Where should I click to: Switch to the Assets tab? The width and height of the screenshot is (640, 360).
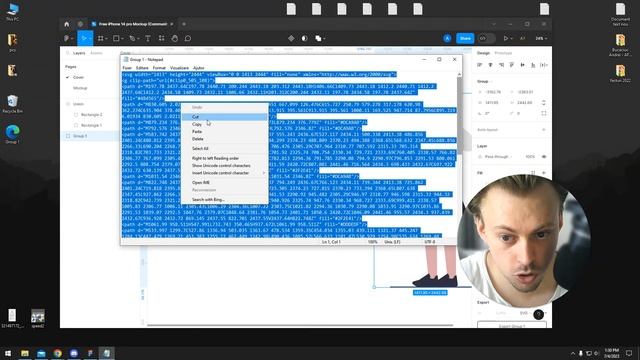[96, 53]
